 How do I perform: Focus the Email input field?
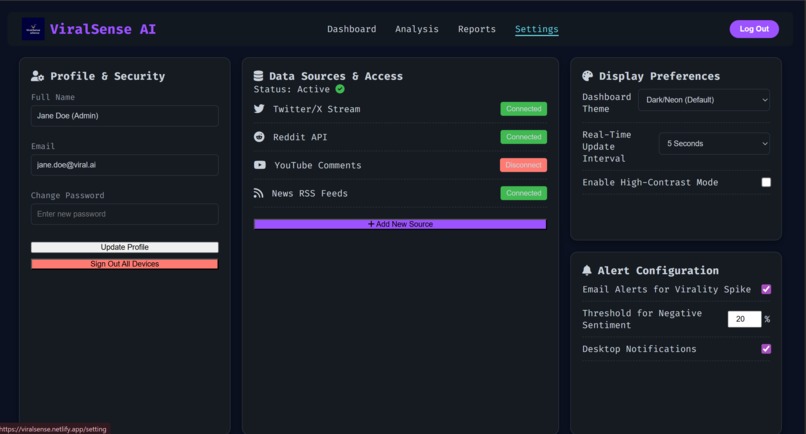[124, 165]
